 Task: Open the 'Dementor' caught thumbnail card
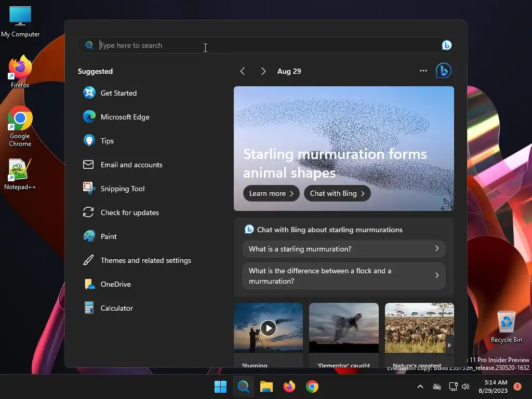pyautogui.click(x=344, y=335)
